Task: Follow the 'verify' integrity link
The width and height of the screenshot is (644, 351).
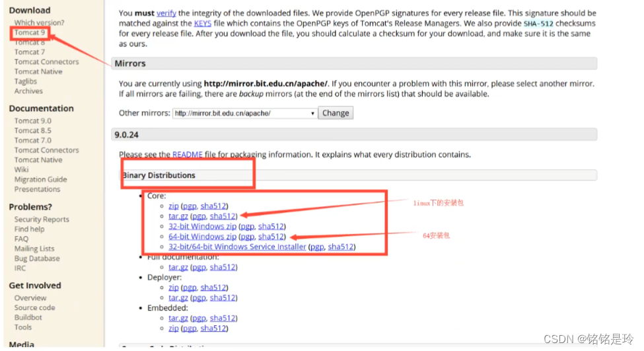Action: (x=166, y=13)
